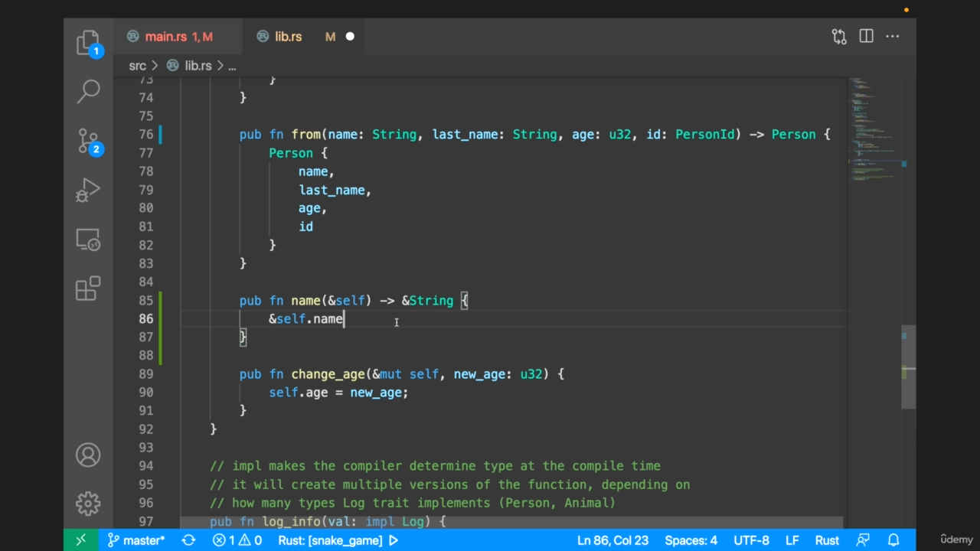Show problems via errors and warnings indicator
Viewport: 980px width, 551px height.
coord(237,540)
